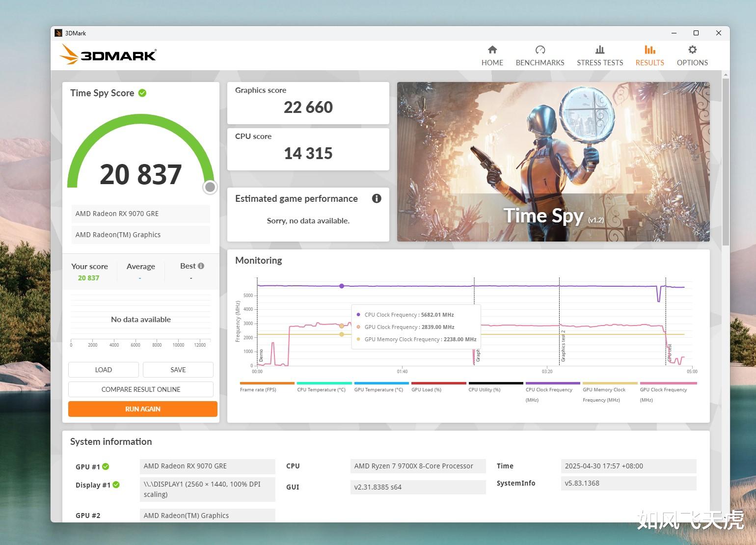Image resolution: width=756 pixels, height=545 pixels.
Task: Click the 3DMark logo in header
Action: click(x=108, y=54)
